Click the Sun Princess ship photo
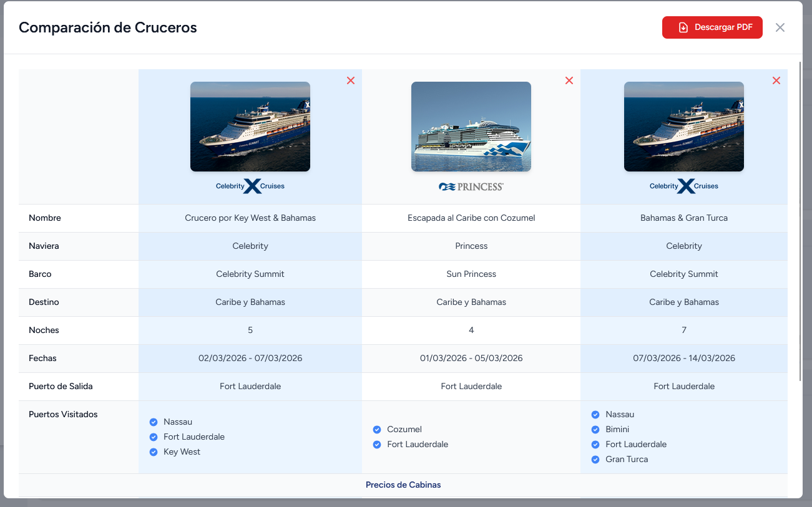Image resolution: width=812 pixels, height=507 pixels. 471,127
